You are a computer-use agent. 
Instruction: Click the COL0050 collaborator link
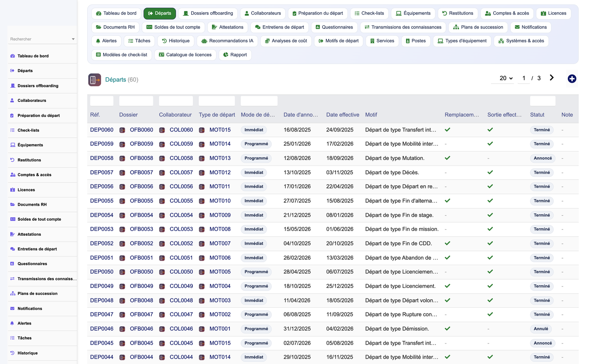coord(181,272)
